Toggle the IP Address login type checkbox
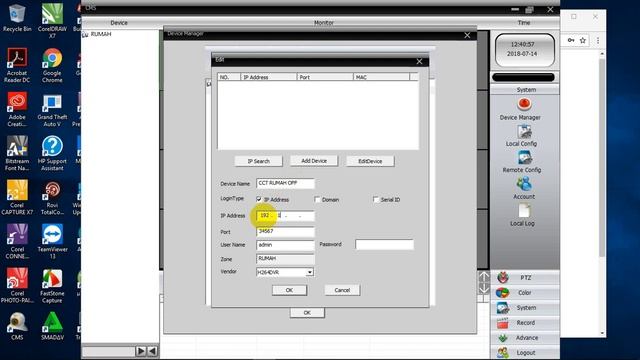The width and height of the screenshot is (640, 360). pos(259,199)
